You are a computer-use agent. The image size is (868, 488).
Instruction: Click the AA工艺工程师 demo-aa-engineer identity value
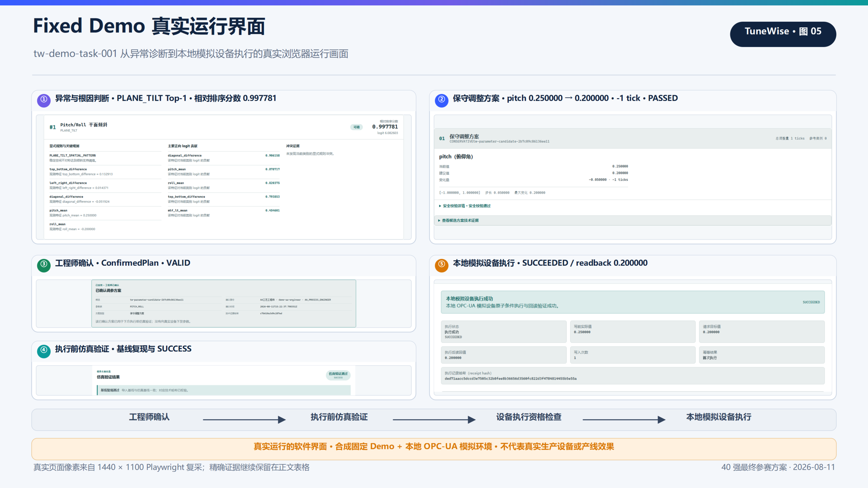point(295,300)
